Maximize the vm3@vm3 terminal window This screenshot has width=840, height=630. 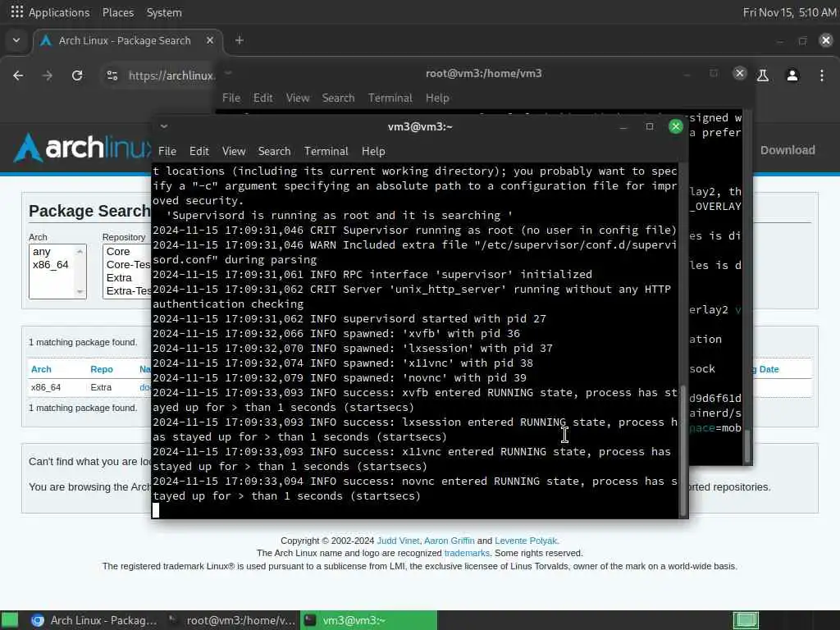pos(650,126)
